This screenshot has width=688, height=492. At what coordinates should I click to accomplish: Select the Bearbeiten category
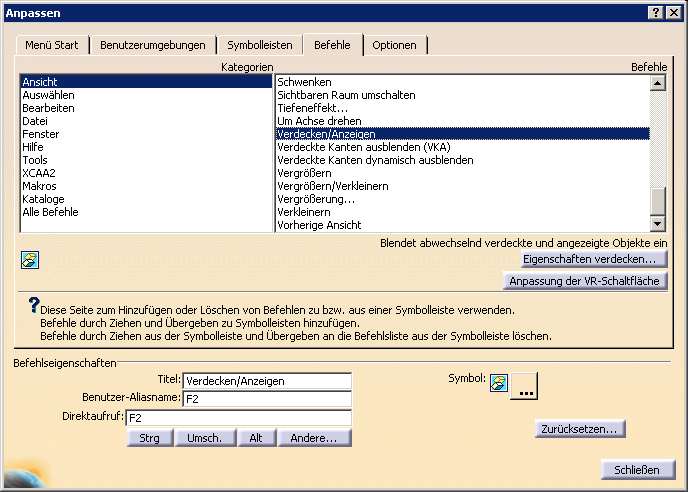click(x=146, y=108)
